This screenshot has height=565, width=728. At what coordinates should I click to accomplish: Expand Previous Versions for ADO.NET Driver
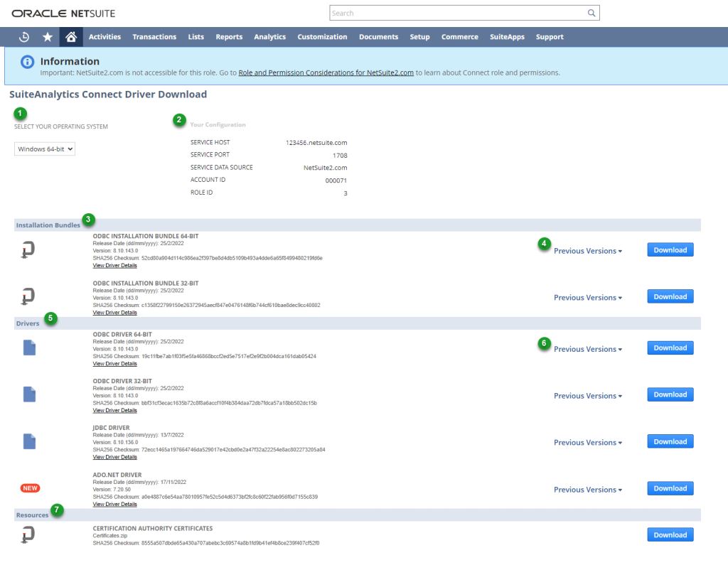click(588, 490)
